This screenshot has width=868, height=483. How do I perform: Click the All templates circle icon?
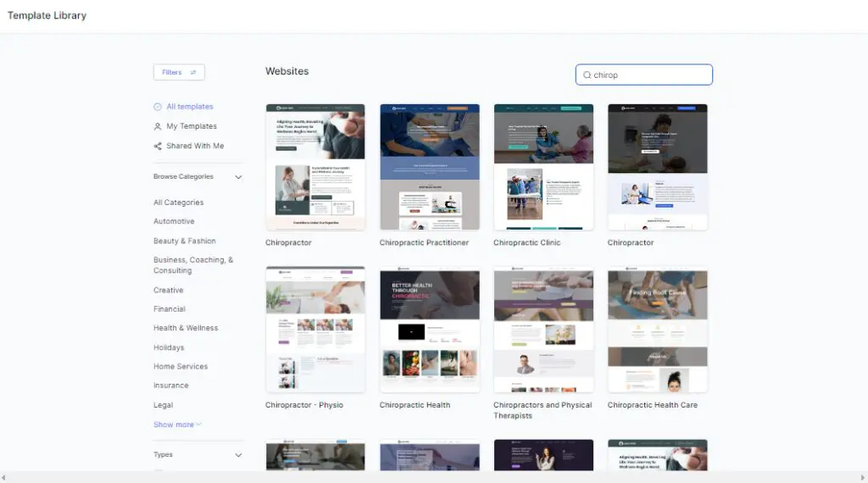click(x=158, y=107)
